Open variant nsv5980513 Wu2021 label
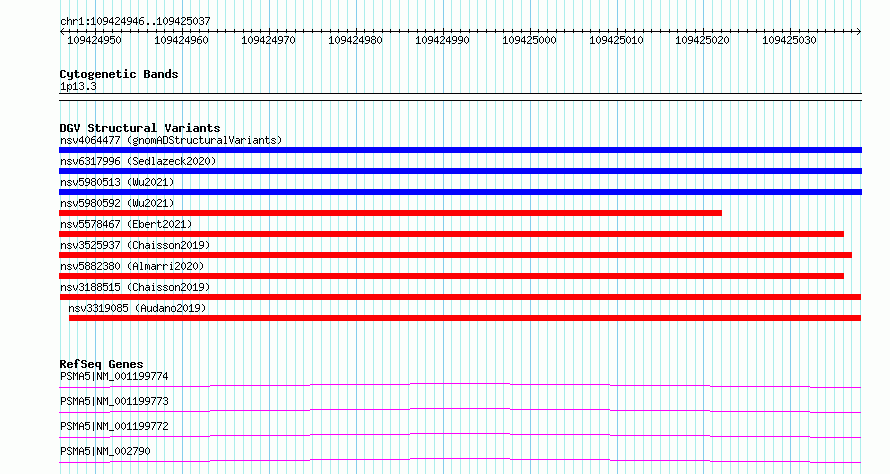The width and height of the screenshot is (890, 474). (117, 182)
